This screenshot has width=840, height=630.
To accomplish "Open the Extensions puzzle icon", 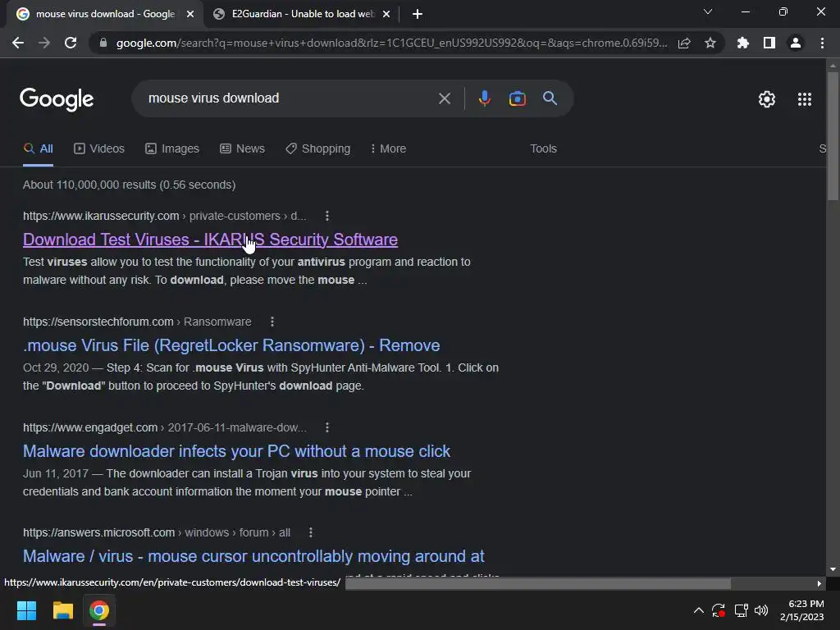I will click(x=743, y=43).
